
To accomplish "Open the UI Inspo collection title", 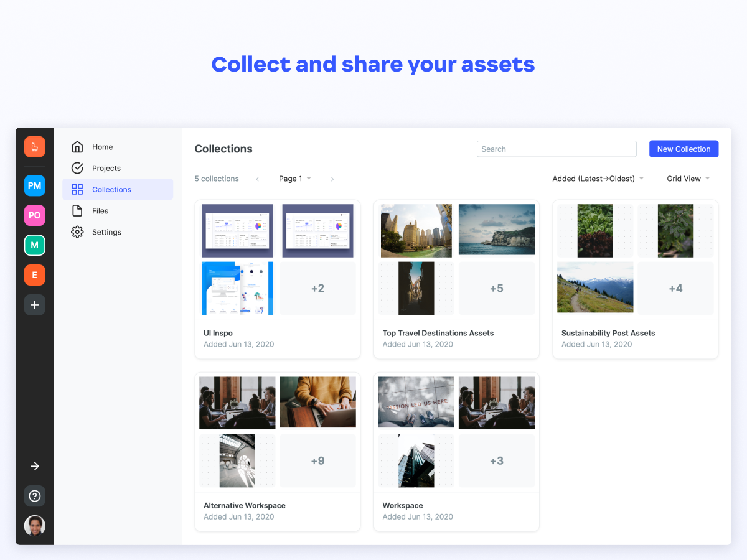I will [218, 333].
